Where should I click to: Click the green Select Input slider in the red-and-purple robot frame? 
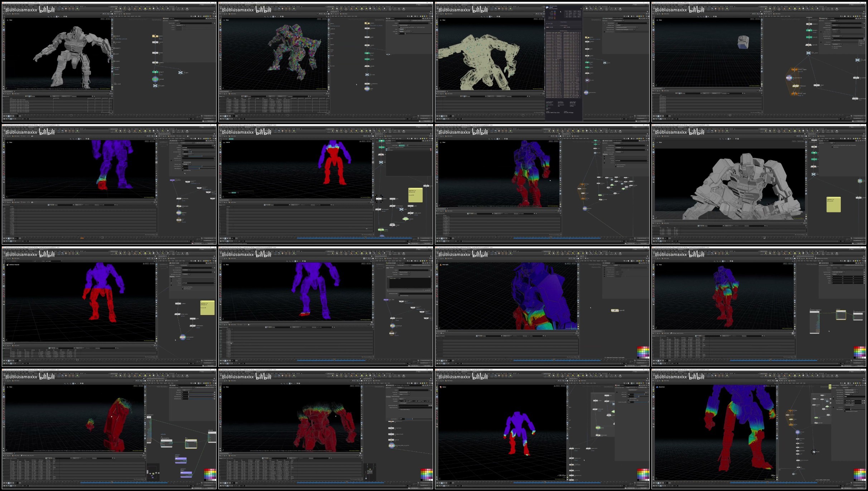click(402, 145)
